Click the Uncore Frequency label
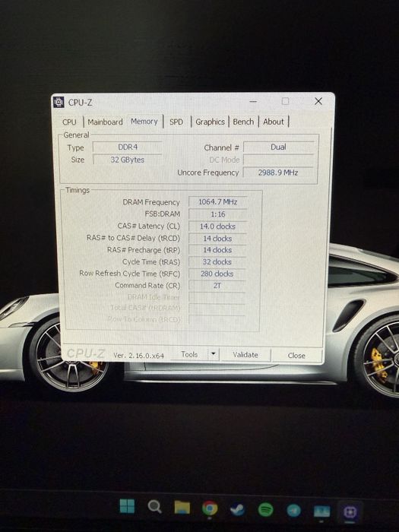 208,173
